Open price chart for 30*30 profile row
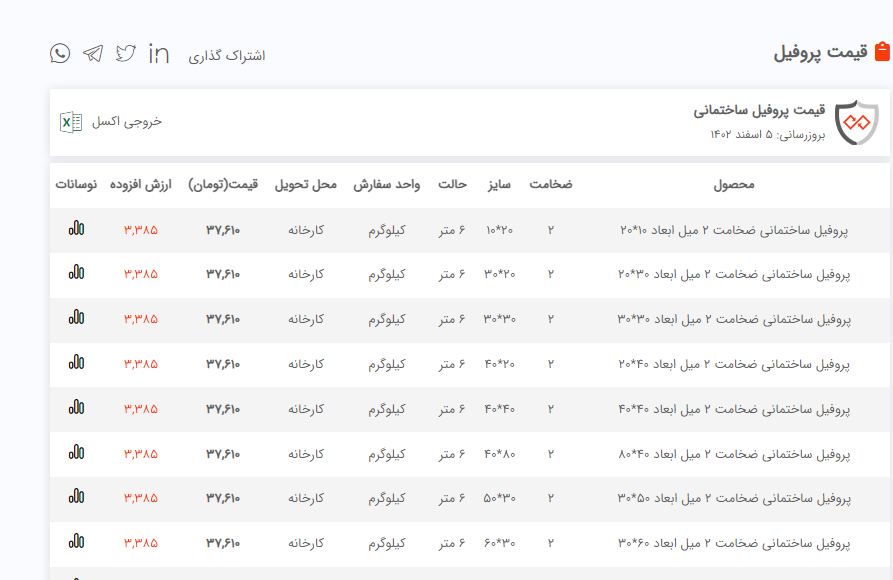This screenshot has width=893, height=580. [76, 317]
